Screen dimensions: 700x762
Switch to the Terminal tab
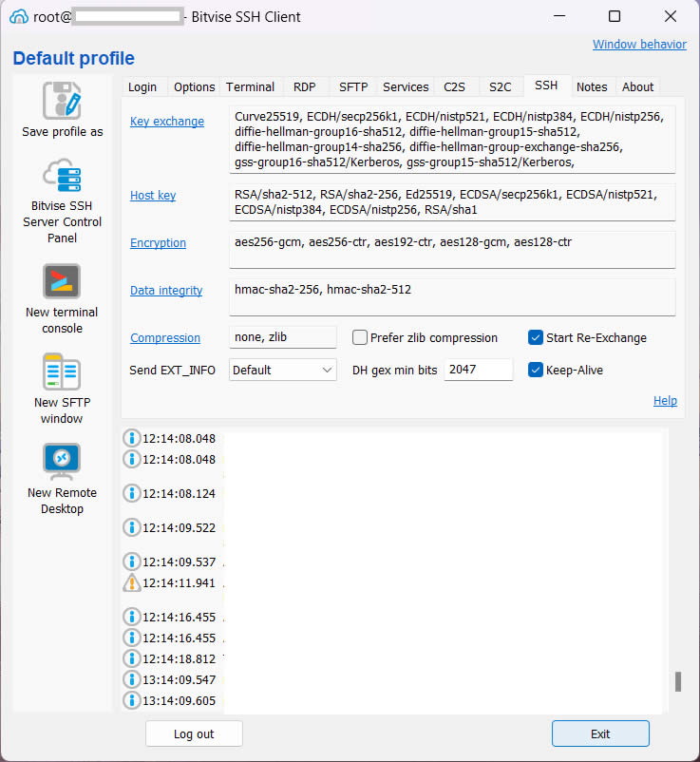click(250, 86)
